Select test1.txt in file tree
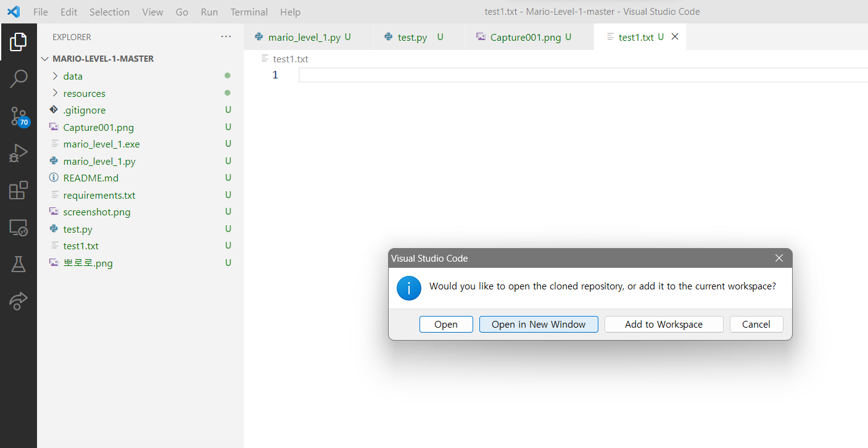 (x=140, y=246)
